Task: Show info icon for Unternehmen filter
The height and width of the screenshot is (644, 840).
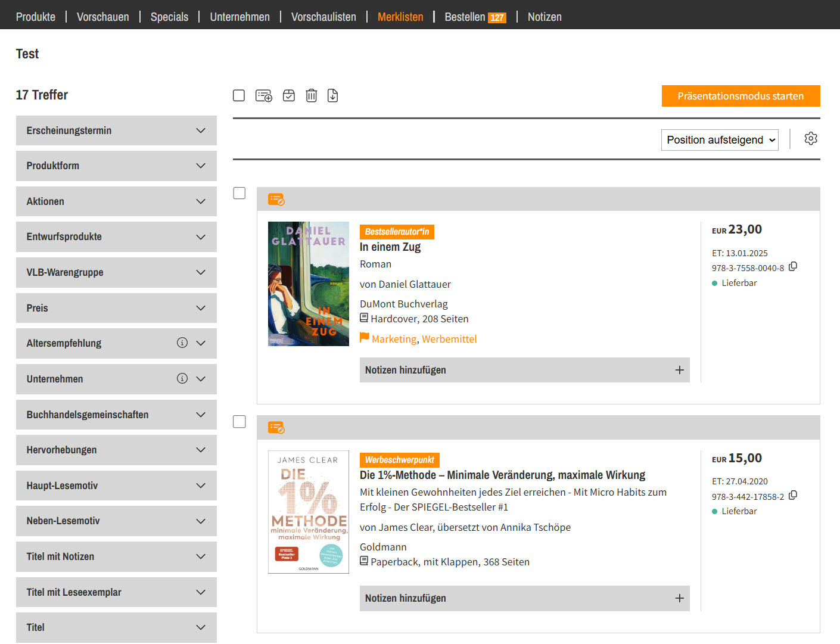Action: 182,378
